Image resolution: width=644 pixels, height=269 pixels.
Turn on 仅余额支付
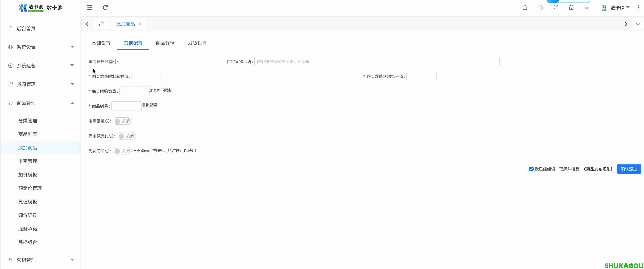coord(126,136)
